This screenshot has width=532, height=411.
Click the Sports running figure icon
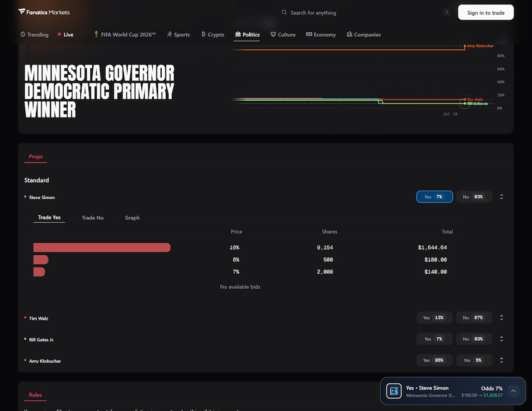click(169, 34)
